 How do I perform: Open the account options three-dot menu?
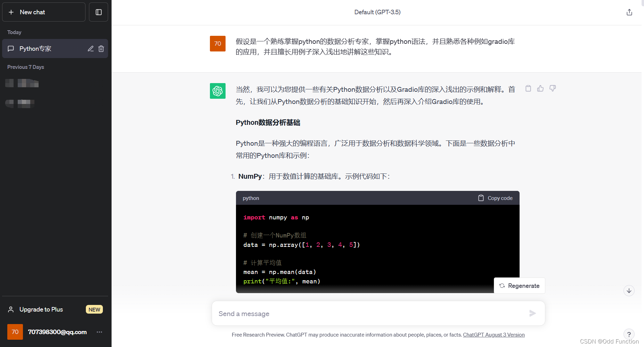pyautogui.click(x=99, y=332)
